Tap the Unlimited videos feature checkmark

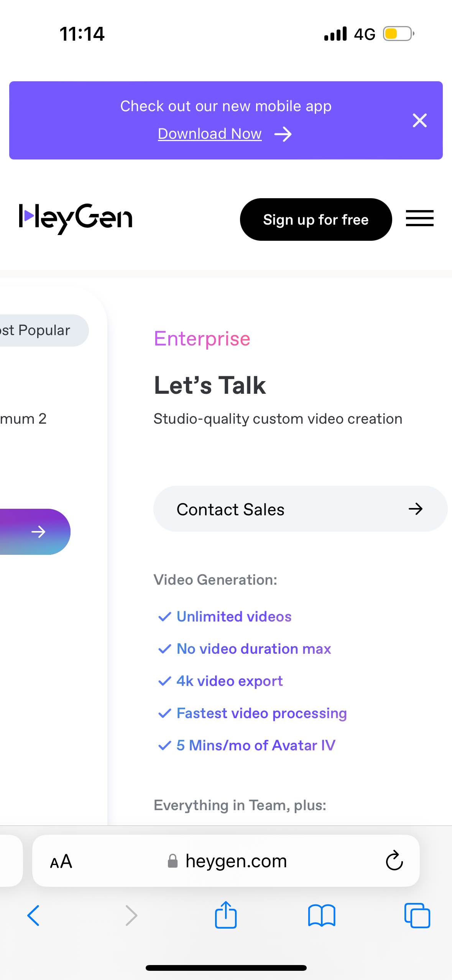164,617
